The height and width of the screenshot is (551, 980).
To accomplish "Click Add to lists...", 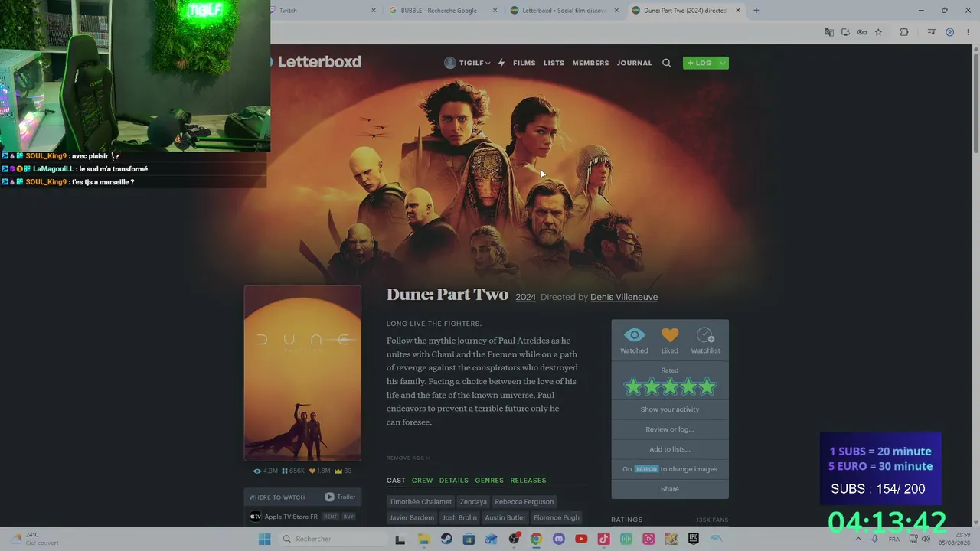I will click(670, 449).
